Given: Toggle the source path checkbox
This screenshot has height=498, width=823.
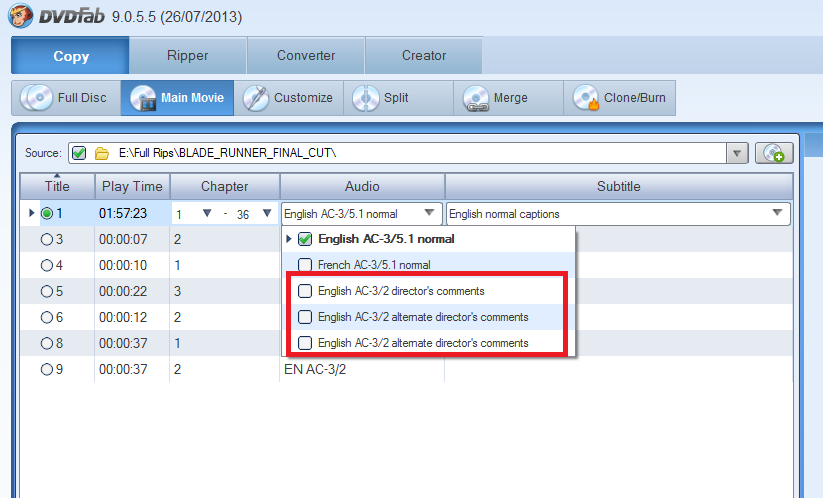Looking at the screenshot, I should pyautogui.click(x=79, y=153).
